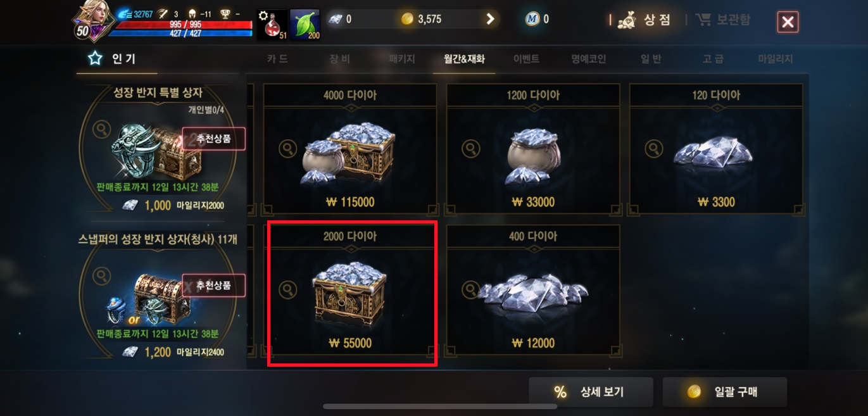Tap the green leaf item icon

[x=305, y=24]
